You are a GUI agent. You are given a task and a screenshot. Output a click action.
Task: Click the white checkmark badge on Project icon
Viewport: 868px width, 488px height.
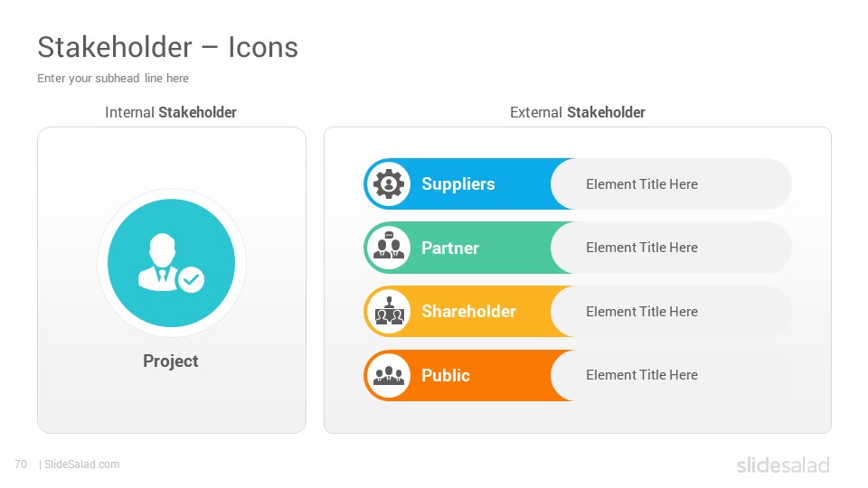(x=192, y=279)
